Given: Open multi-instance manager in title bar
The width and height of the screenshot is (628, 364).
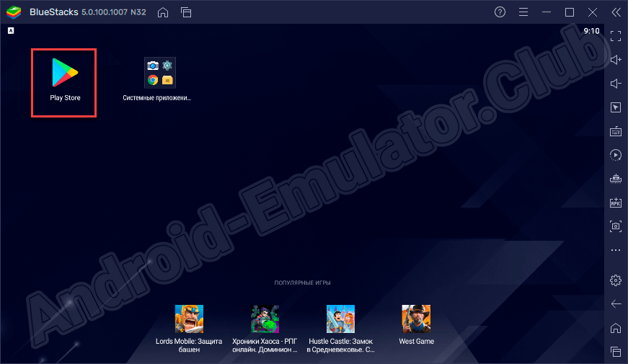Looking at the screenshot, I should 186,12.
